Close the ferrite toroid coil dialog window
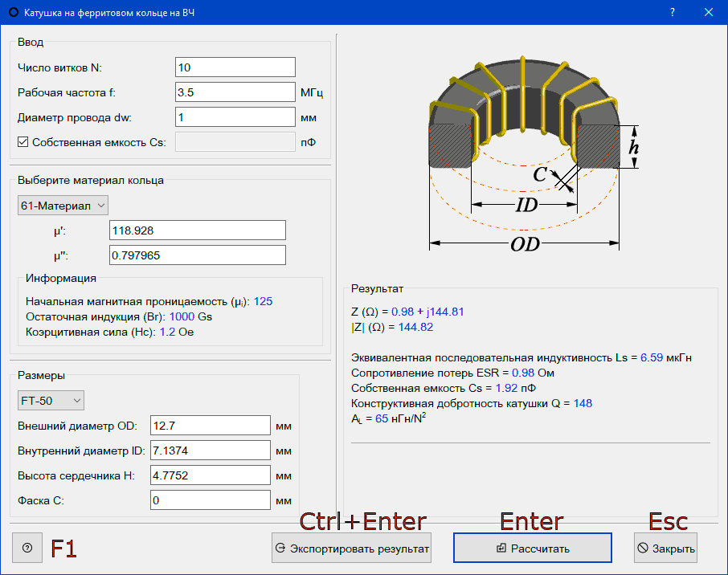The image size is (728, 575). click(709, 12)
